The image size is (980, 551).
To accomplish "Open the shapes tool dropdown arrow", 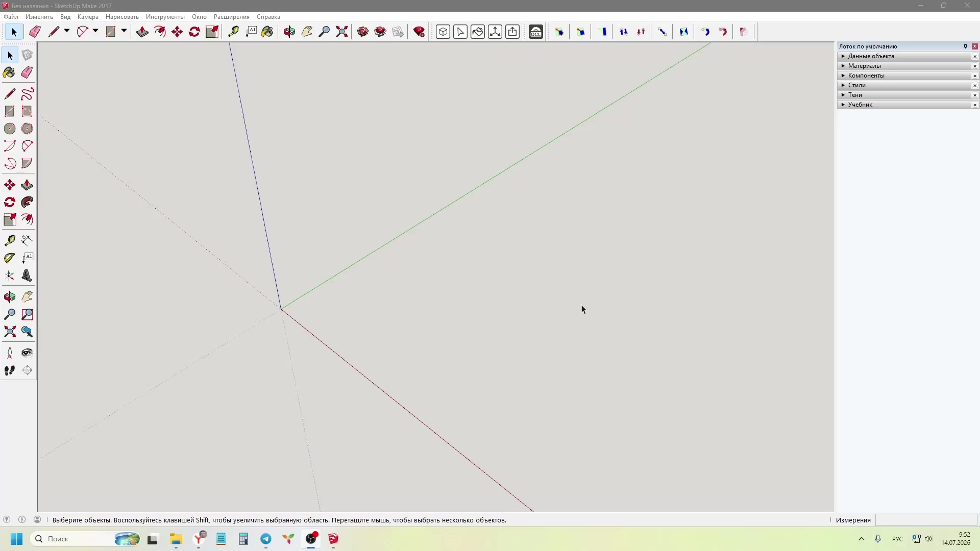I will coord(124,32).
